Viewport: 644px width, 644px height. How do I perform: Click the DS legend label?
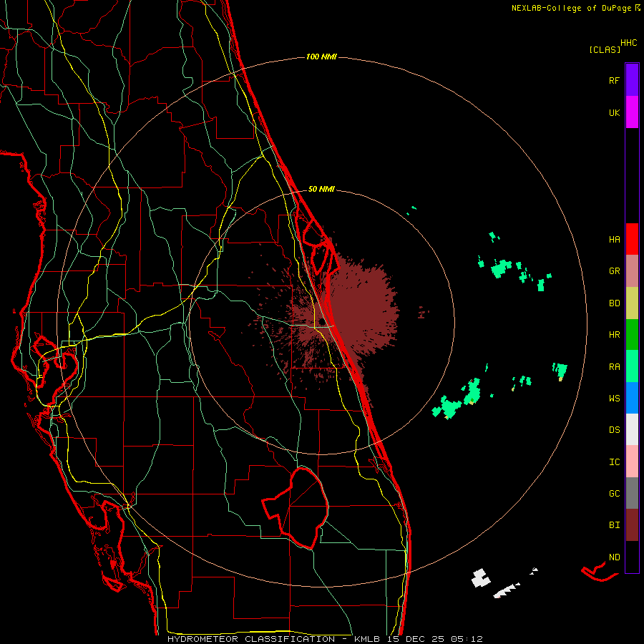click(614, 430)
